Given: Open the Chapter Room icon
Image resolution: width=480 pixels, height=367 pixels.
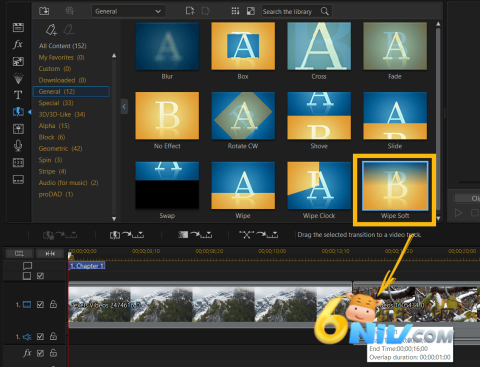Looking at the screenshot, I should click(18, 163).
